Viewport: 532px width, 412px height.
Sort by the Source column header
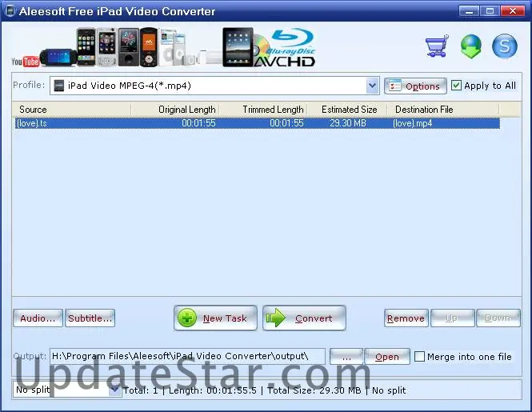tap(71, 110)
